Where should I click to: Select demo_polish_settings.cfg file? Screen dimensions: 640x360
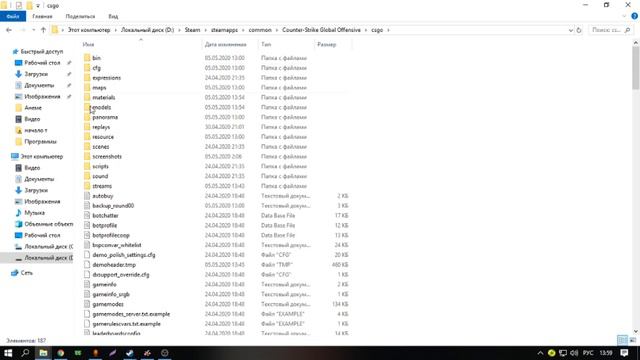pos(124,255)
